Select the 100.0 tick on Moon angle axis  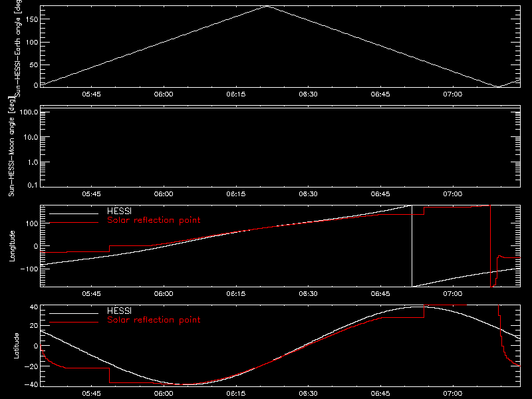click(29, 112)
